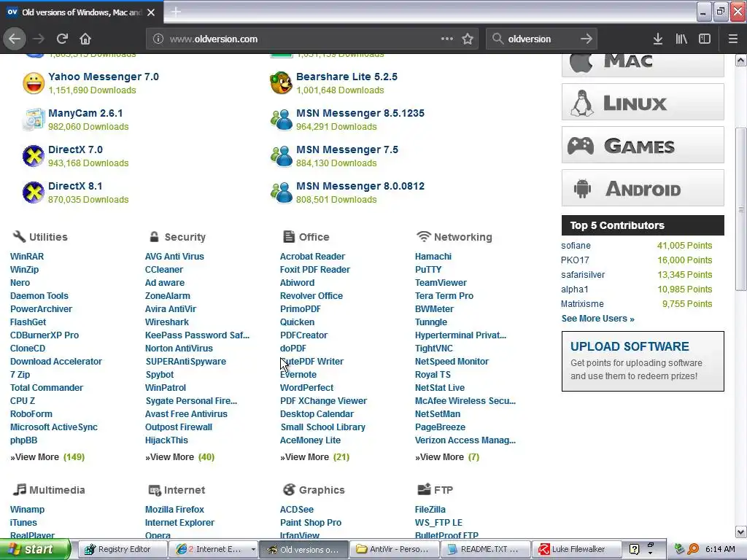This screenshot has height=560, width=747.
Task: Show site information icon in address bar
Action: click(x=158, y=39)
